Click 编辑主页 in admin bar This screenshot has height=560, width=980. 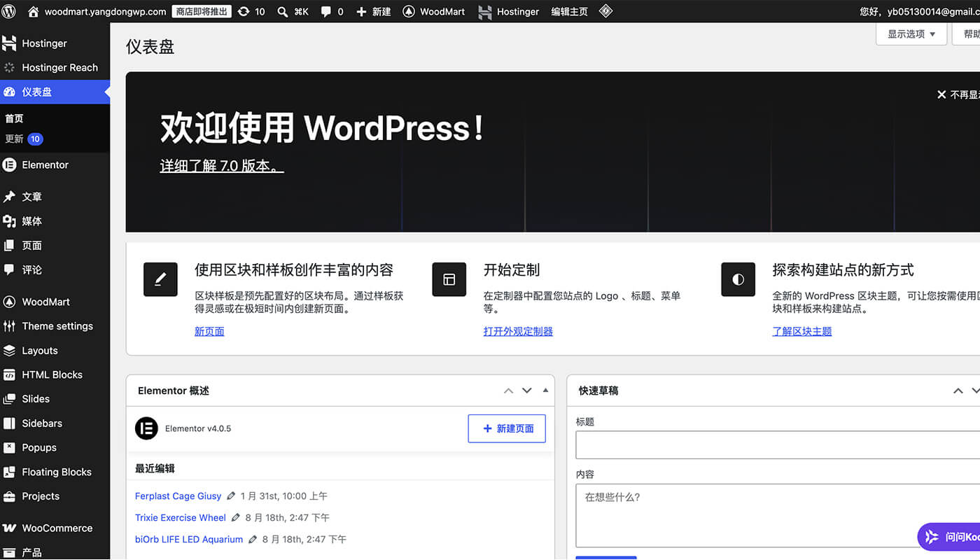(569, 11)
